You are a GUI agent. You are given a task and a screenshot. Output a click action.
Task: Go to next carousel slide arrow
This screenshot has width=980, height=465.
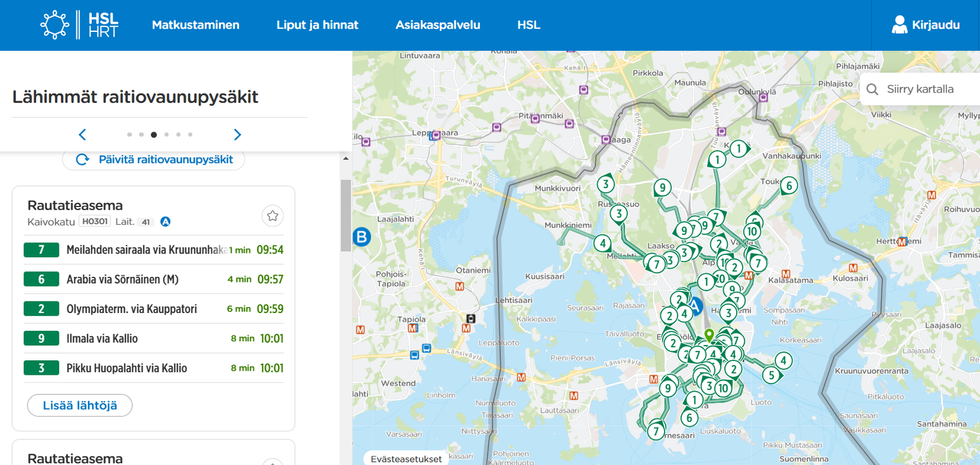238,135
